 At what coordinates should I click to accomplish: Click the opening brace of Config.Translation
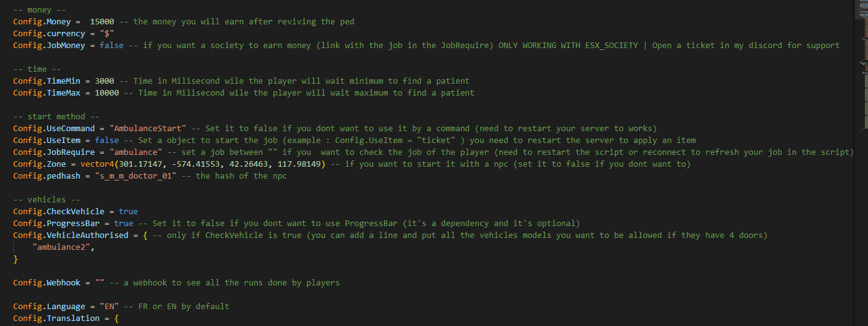pyautogui.click(x=116, y=319)
